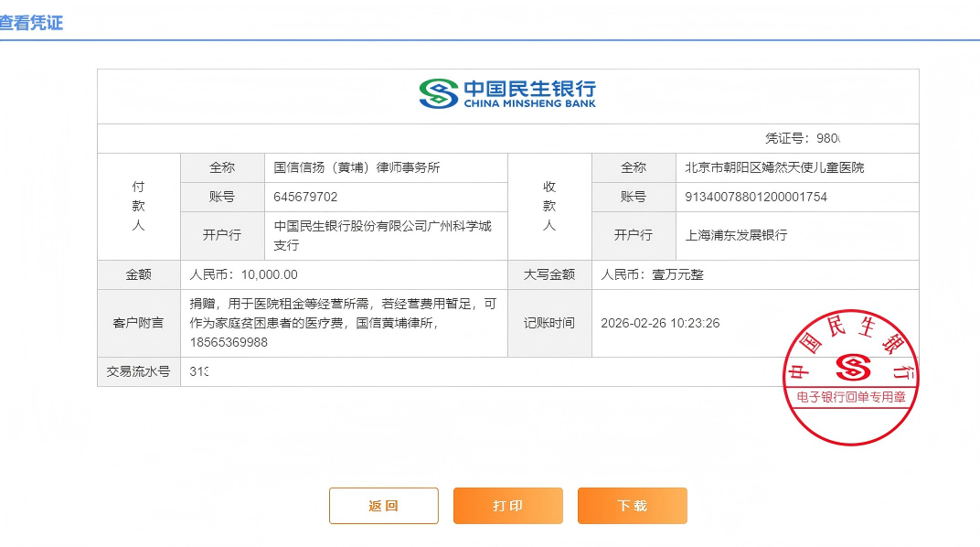The width and height of the screenshot is (980, 547).
Task: Select capitalized amount 人民币：壹万元整
Action: point(652,274)
